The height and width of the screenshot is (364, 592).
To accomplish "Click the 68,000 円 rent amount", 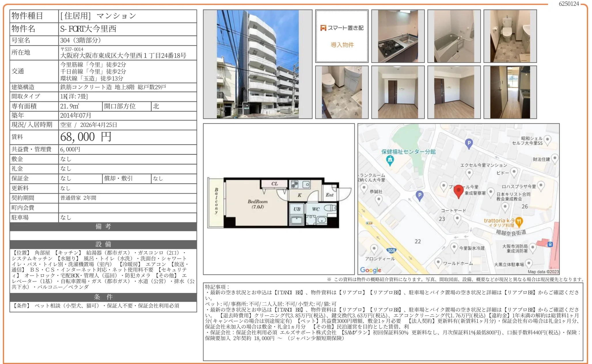I will coord(86,137).
